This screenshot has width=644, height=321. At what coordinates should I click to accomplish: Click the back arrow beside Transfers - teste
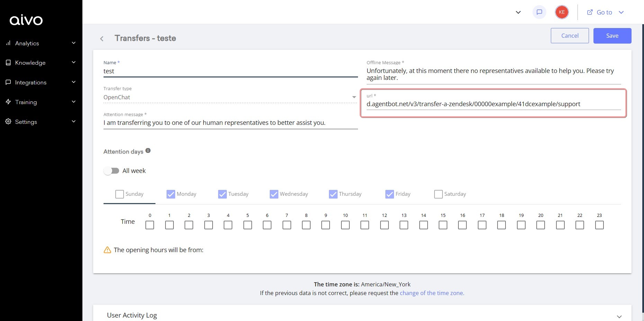pos(102,38)
